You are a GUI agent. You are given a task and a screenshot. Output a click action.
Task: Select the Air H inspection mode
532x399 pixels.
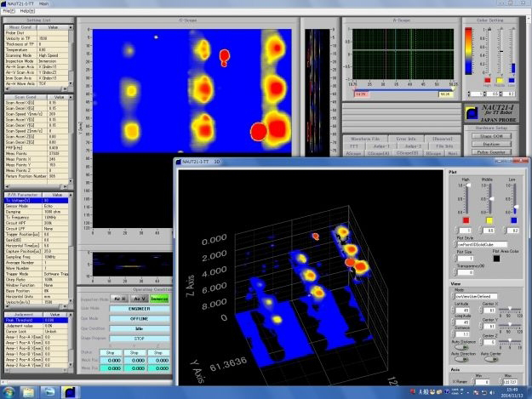[118, 299]
